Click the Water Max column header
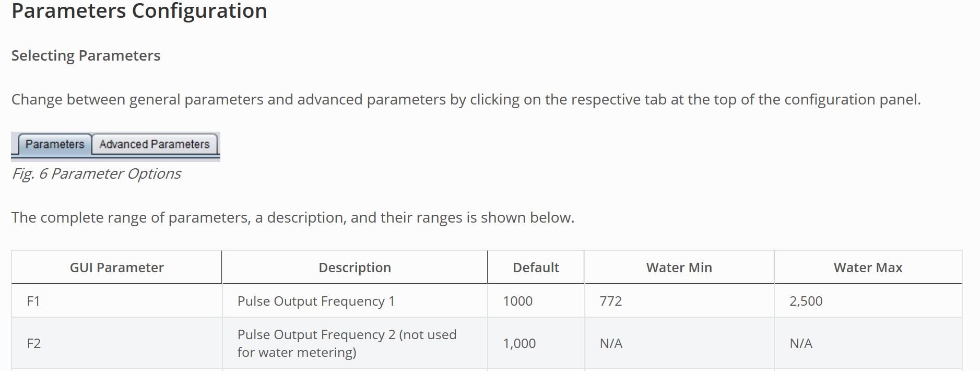The image size is (980, 371). pyautogui.click(x=868, y=268)
